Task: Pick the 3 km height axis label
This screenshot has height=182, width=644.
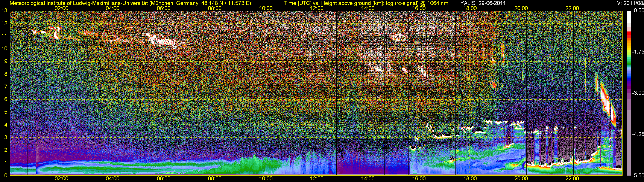Action: pos(6,138)
